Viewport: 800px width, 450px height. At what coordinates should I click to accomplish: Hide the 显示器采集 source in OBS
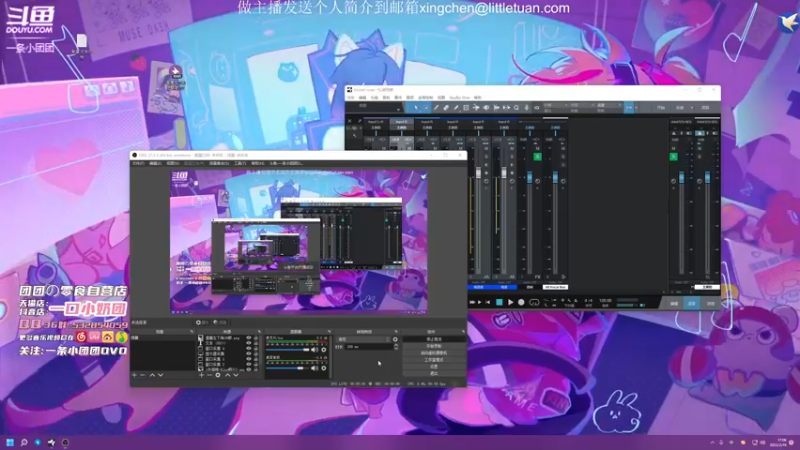coord(248,354)
